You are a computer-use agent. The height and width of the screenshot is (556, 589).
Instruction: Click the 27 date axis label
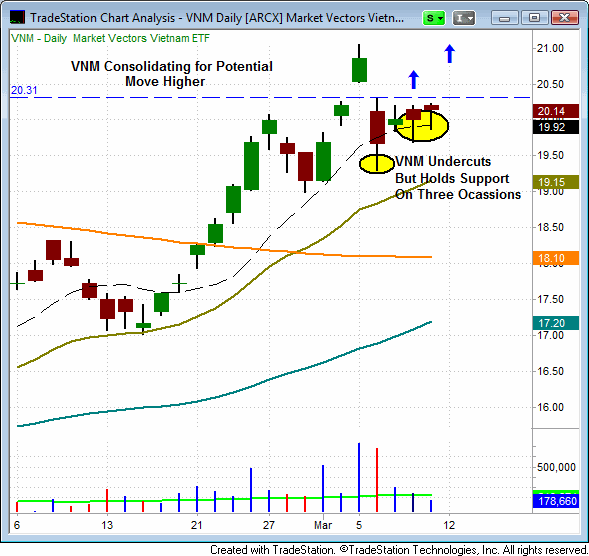(x=269, y=525)
